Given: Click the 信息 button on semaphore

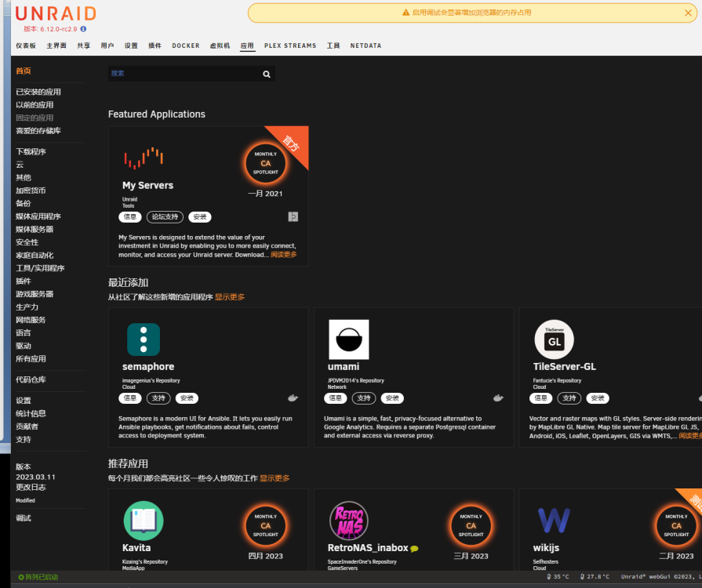Looking at the screenshot, I should [130, 398].
